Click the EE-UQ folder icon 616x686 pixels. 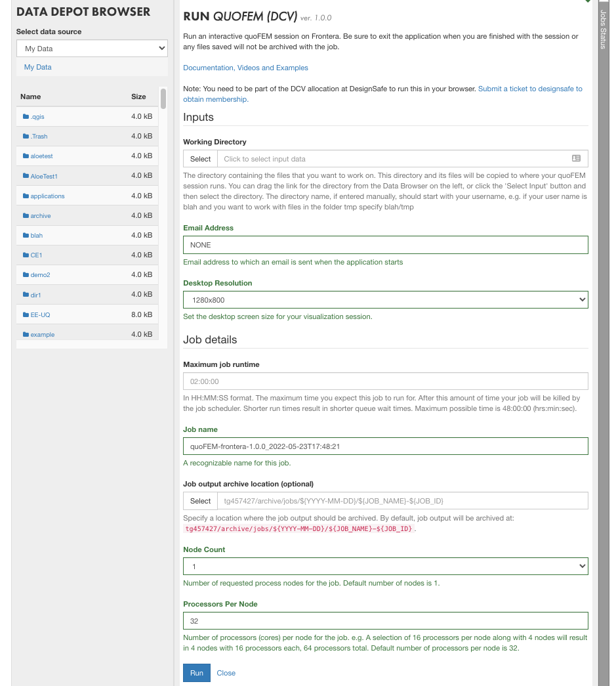[26, 314]
